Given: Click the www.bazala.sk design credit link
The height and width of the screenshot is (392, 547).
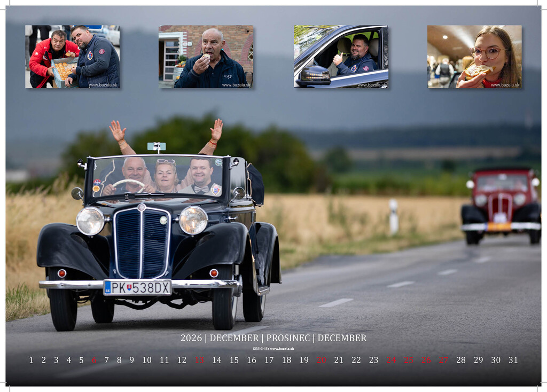Looking at the screenshot, I should tap(282, 349).
